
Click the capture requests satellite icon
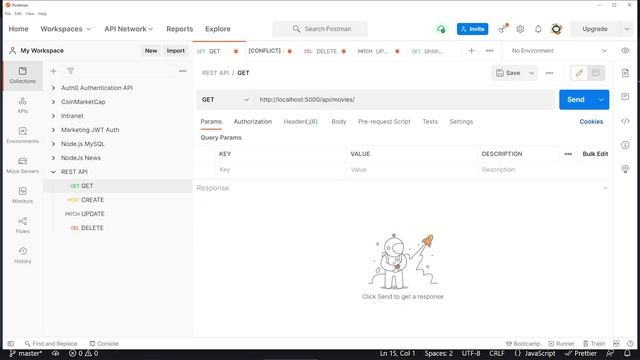503,29
